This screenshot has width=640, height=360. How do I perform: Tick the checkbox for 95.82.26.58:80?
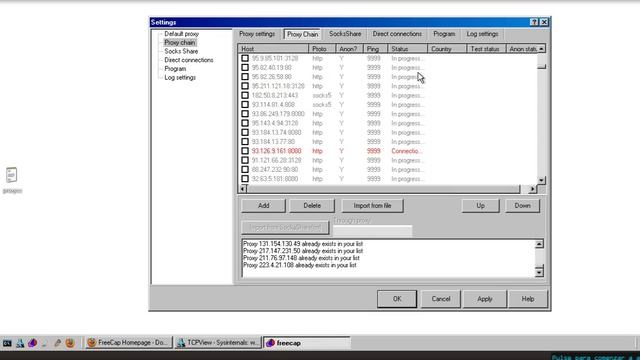click(245, 77)
